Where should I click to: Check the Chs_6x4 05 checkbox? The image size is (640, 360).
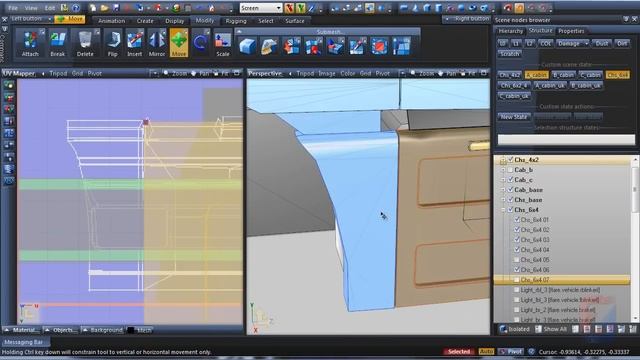click(517, 260)
